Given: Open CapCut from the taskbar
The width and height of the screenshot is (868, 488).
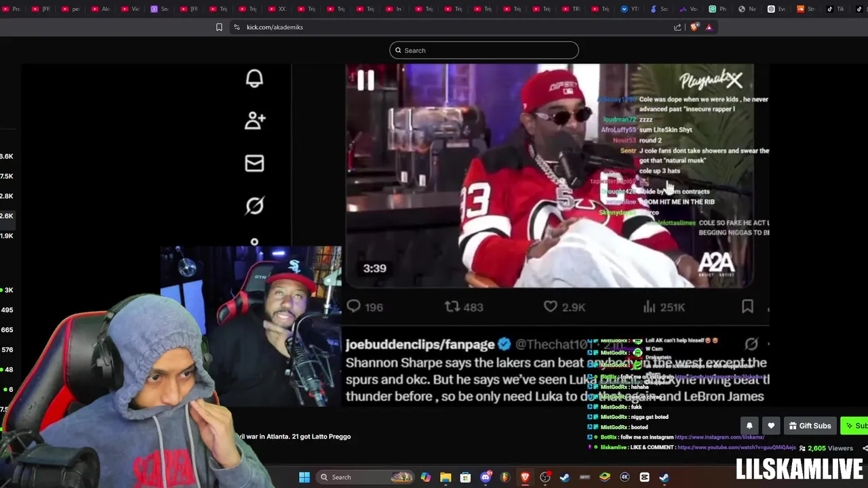Looking at the screenshot, I should point(644,477).
